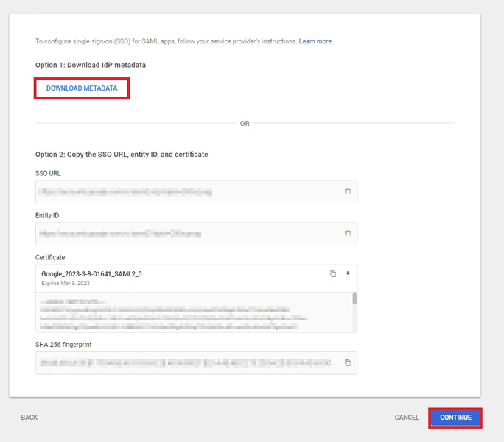Copy the SHA-256 fingerprint
This screenshot has height=442, width=504.
[348, 362]
